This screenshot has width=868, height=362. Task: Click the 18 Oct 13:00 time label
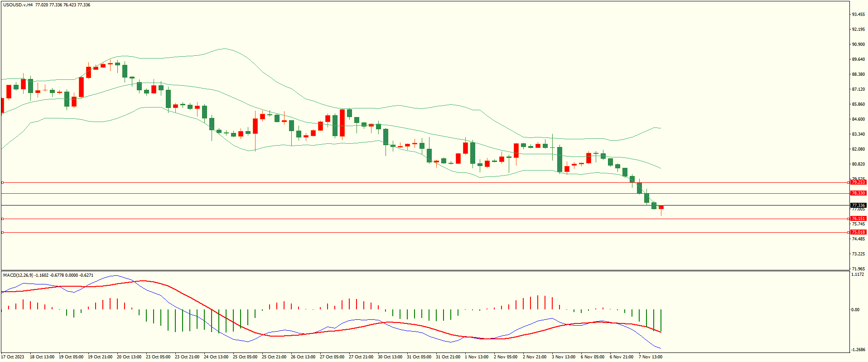click(x=42, y=357)
